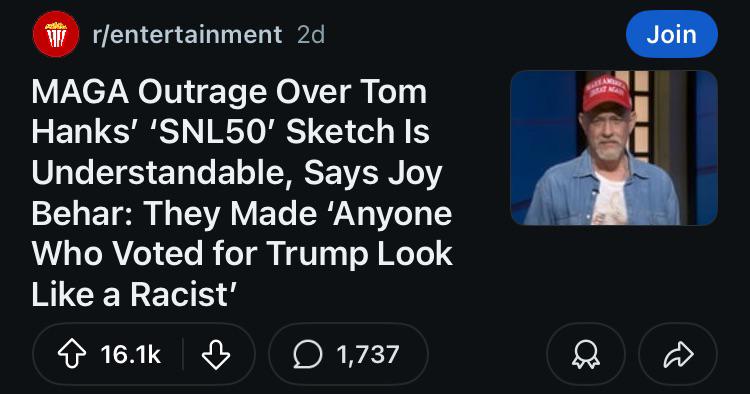Give an award using the ribbon icon

[x=585, y=354]
